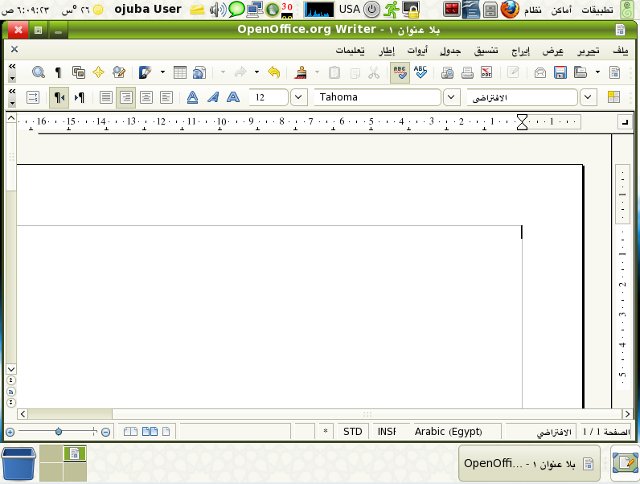Set Justified paragraph alignment

[106, 97]
